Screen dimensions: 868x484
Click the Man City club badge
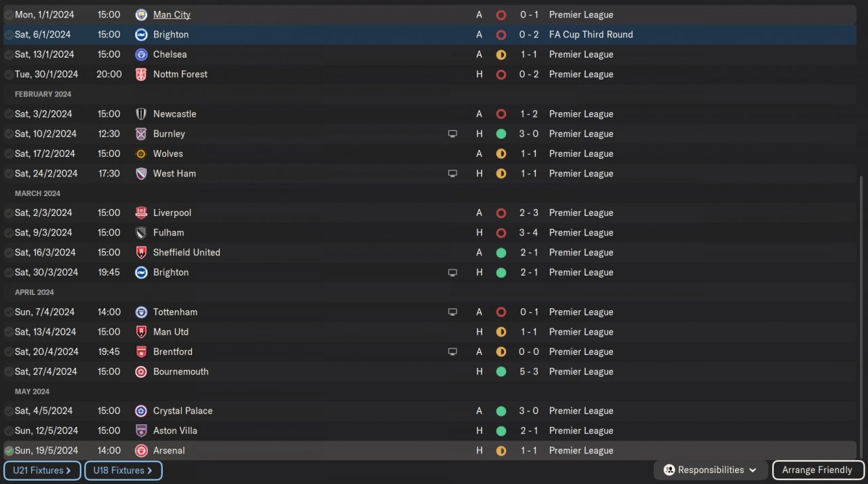click(x=141, y=15)
